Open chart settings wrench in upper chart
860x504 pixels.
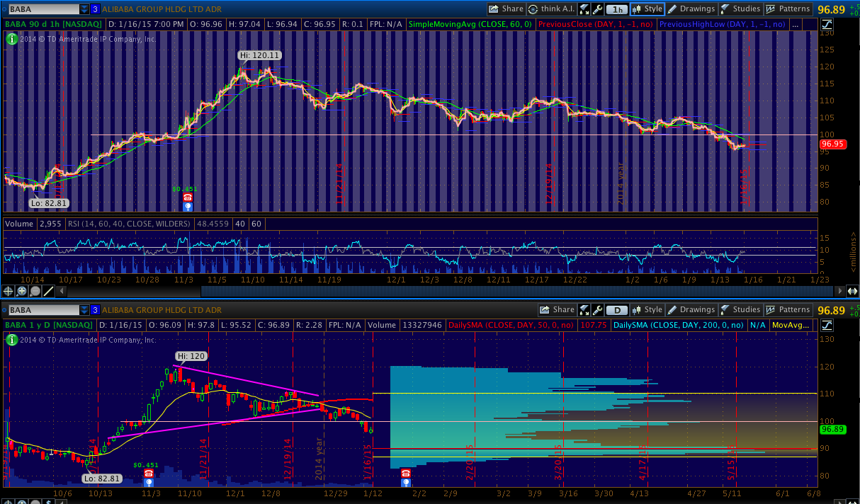coord(599,9)
